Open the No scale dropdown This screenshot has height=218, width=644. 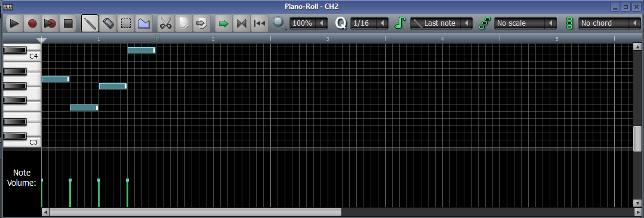click(x=525, y=23)
